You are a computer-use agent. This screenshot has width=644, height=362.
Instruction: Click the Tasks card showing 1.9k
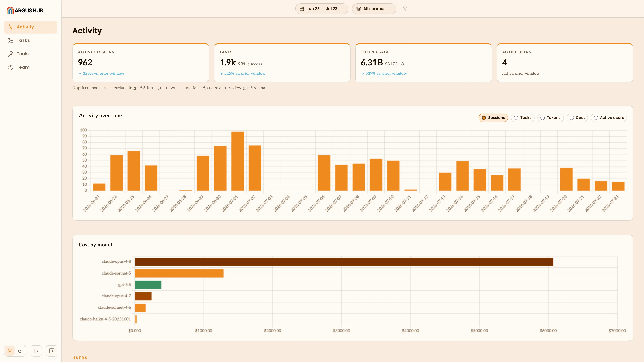coord(282,63)
